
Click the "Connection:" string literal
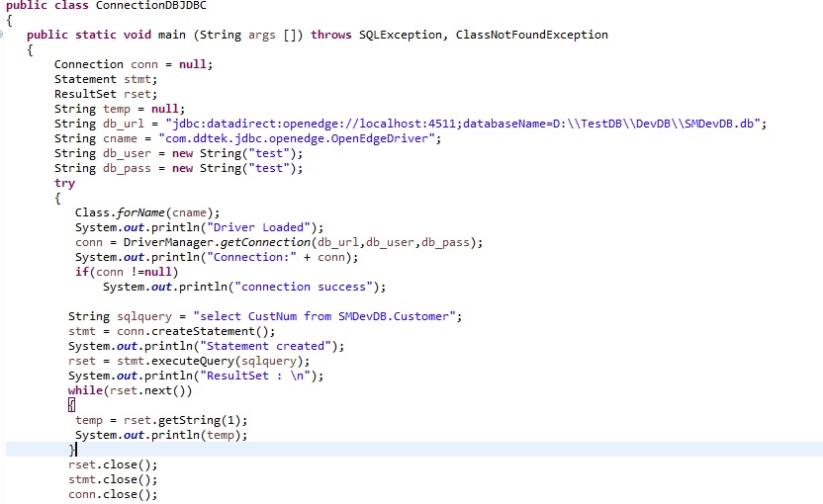point(251,257)
